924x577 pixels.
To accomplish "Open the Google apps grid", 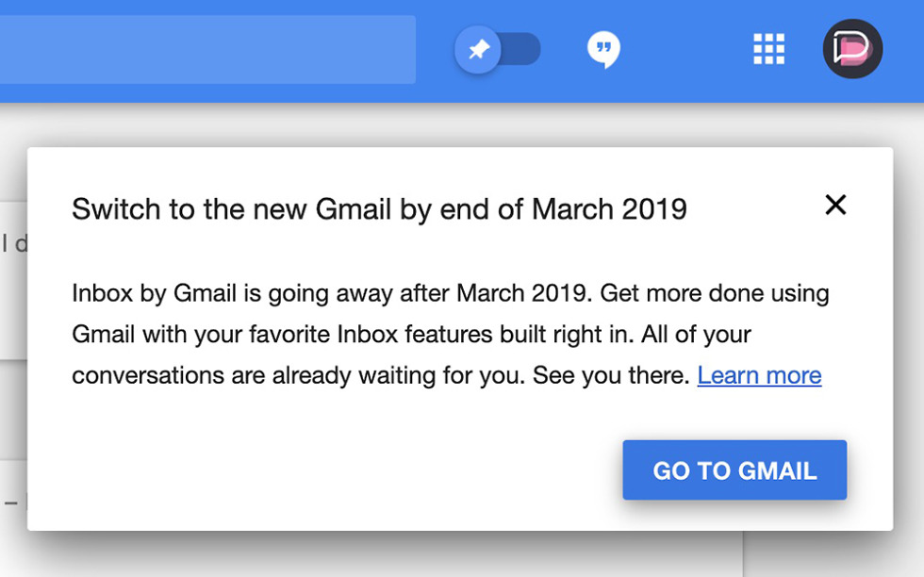I will point(768,49).
